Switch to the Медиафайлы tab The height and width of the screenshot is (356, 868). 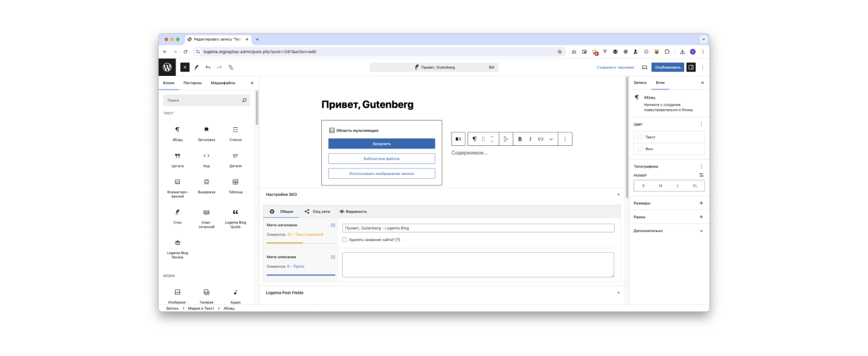(x=223, y=83)
